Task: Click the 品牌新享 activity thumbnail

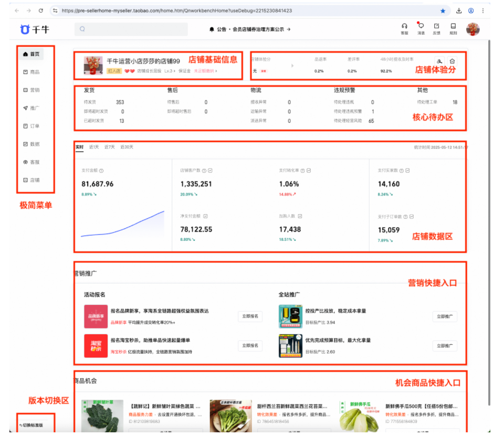Action: (x=96, y=316)
